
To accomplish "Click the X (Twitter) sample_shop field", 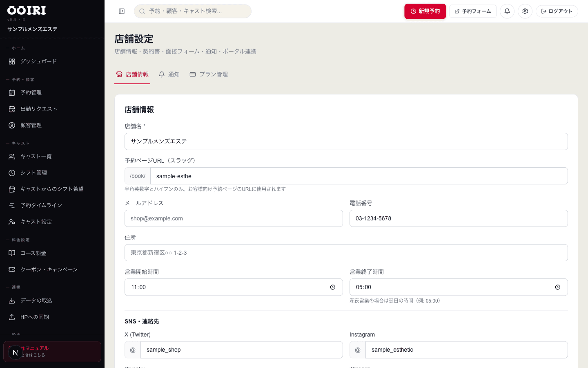I will coord(242,350).
